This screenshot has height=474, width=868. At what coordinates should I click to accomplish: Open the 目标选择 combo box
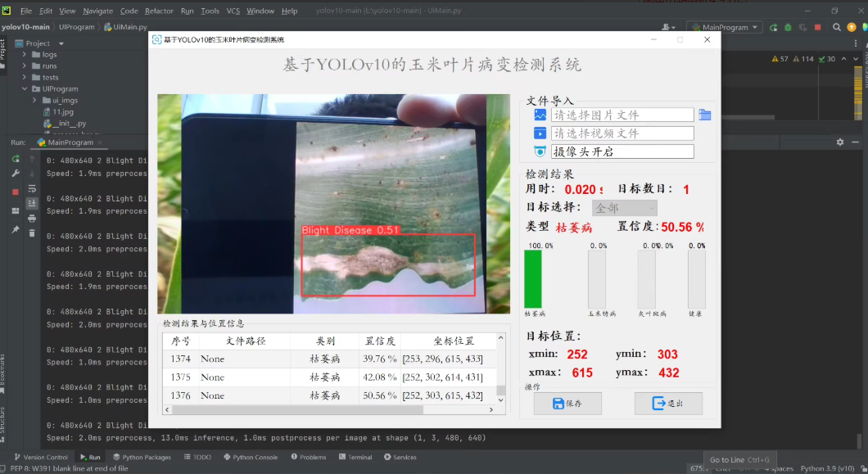tap(625, 208)
